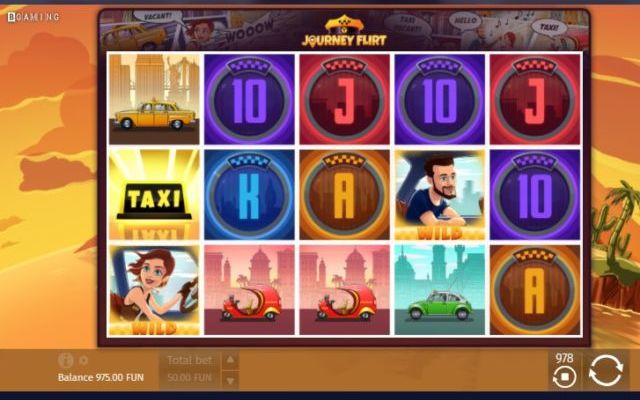Open the settings gear icon

(x=83, y=360)
